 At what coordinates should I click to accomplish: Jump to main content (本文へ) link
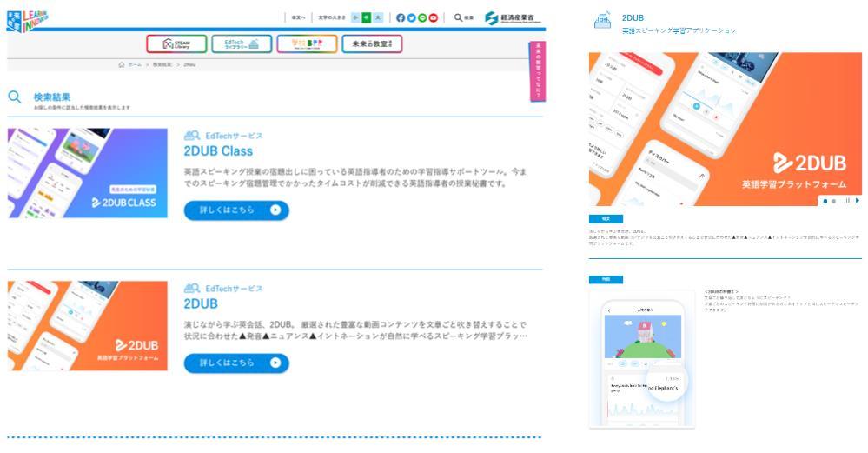(298, 17)
